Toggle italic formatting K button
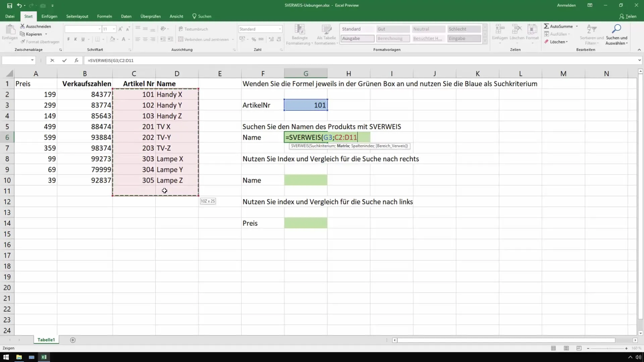The width and height of the screenshot is (644, 362). tap(75, 39)
